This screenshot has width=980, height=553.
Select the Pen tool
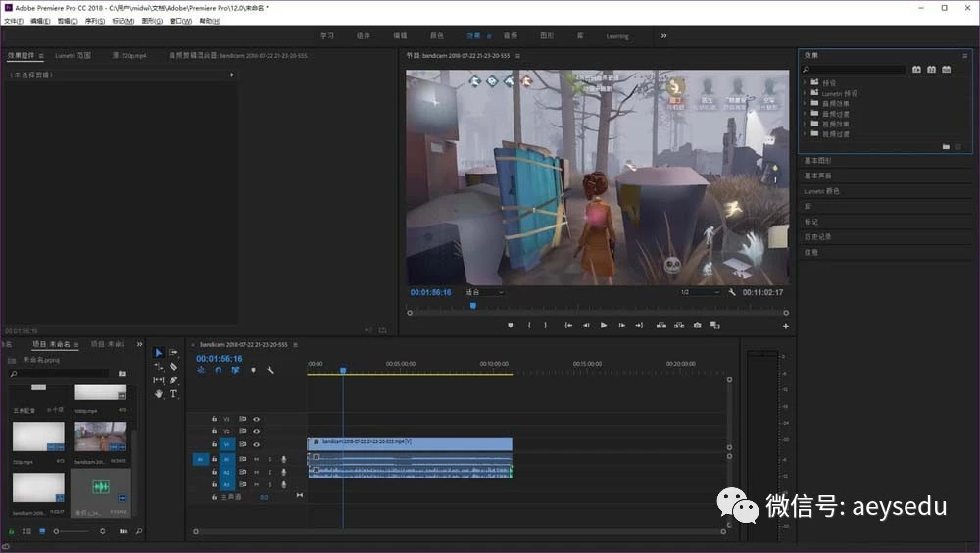pyautogui.click(x=173, y=380)
